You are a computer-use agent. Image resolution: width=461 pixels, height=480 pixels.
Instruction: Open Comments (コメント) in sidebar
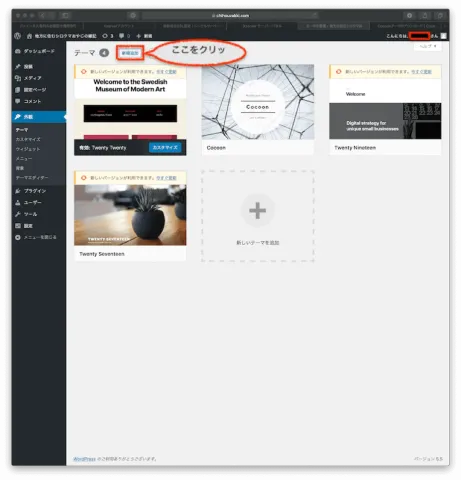tap(39, 101)
